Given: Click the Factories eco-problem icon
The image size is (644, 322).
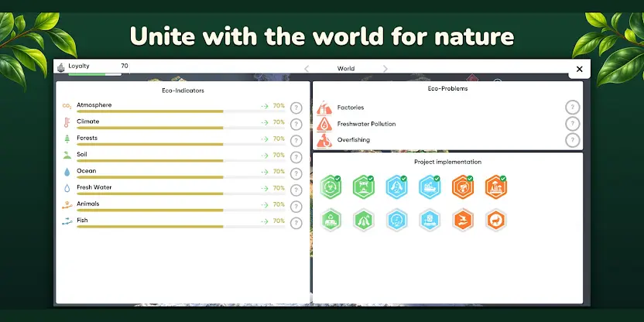Looking at the screenshot, I should [324, 108].
